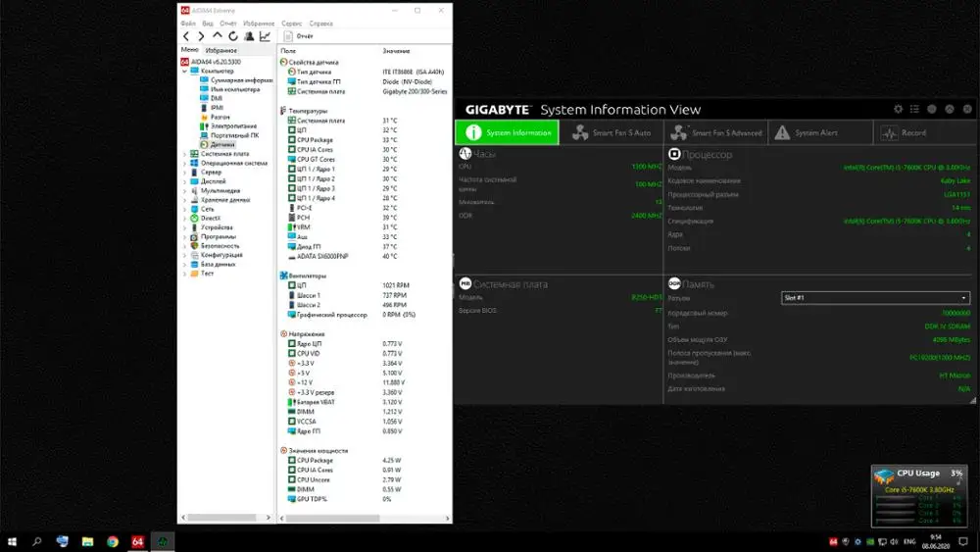The height and width of the screenshot is (552, 980).
Task: Open the Справка menu
Action: coord(321,24)
